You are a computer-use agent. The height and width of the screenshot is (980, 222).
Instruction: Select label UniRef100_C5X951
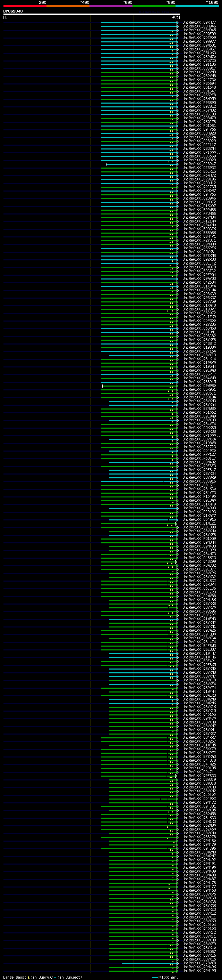point(199,390)
